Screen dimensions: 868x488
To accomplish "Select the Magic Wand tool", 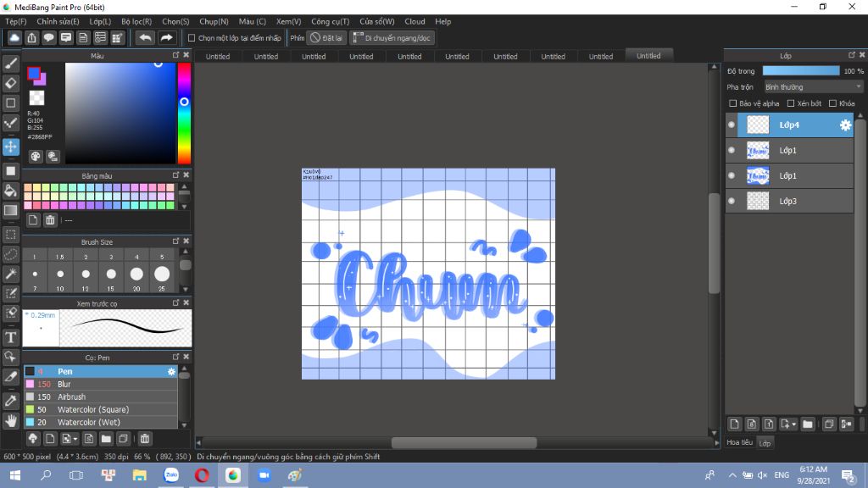I will click(10, 274).
